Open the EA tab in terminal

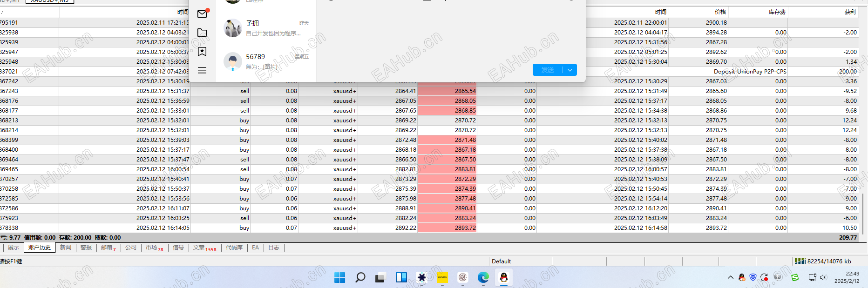(x=255, y=248)
